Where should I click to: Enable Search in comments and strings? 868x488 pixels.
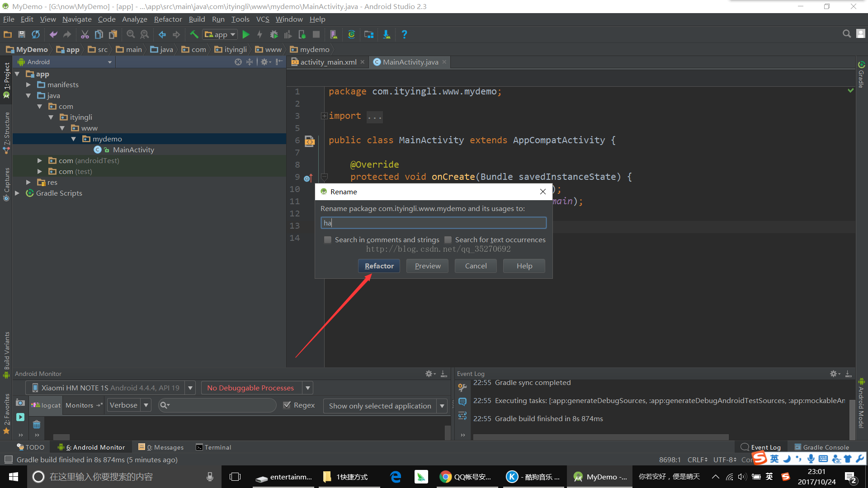coord(328,239)
